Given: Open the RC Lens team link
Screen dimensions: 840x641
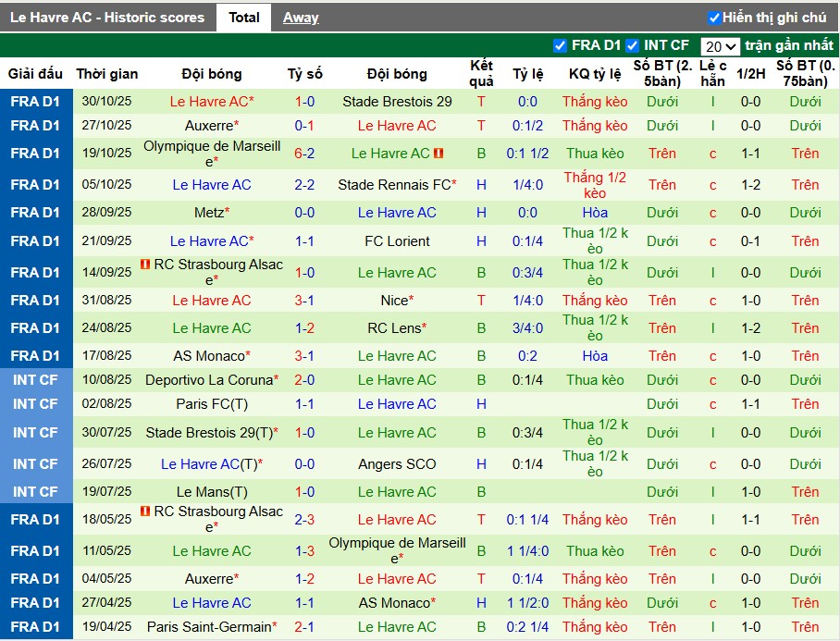Looking at the screenshot, I should (393, 328).
